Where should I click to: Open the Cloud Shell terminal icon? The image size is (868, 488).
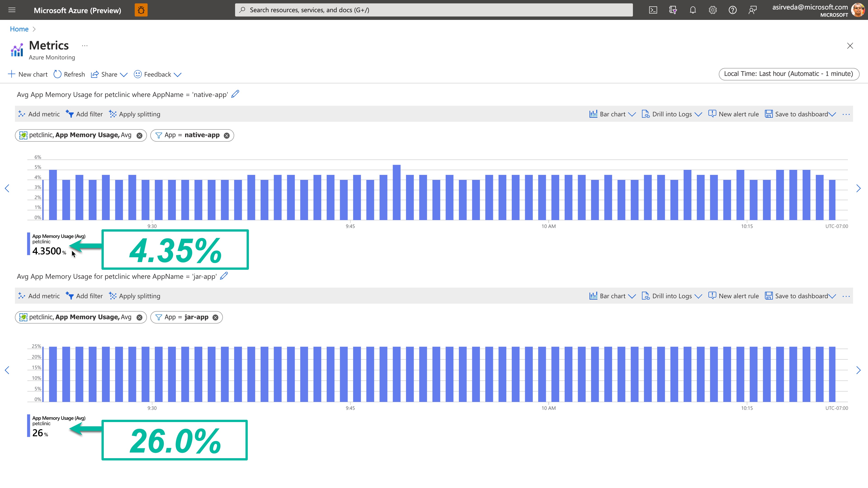pyautogui.click(x=653, y=10)
